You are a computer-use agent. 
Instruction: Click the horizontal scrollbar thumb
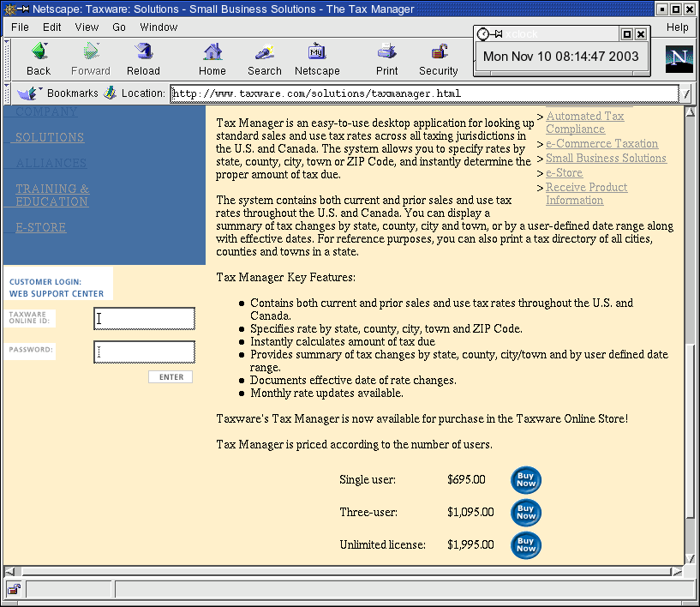[x=346, y=572]
